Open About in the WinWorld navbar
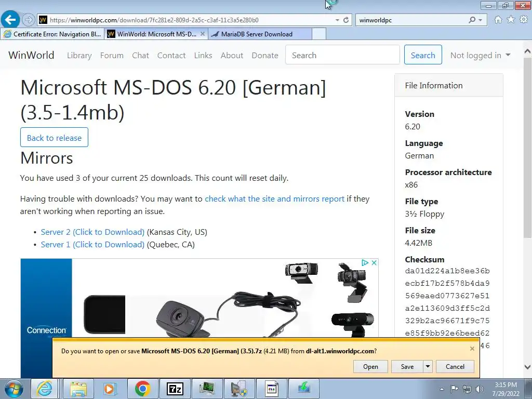The height and width of the screenshot is (399, 532). pos(232,55)
